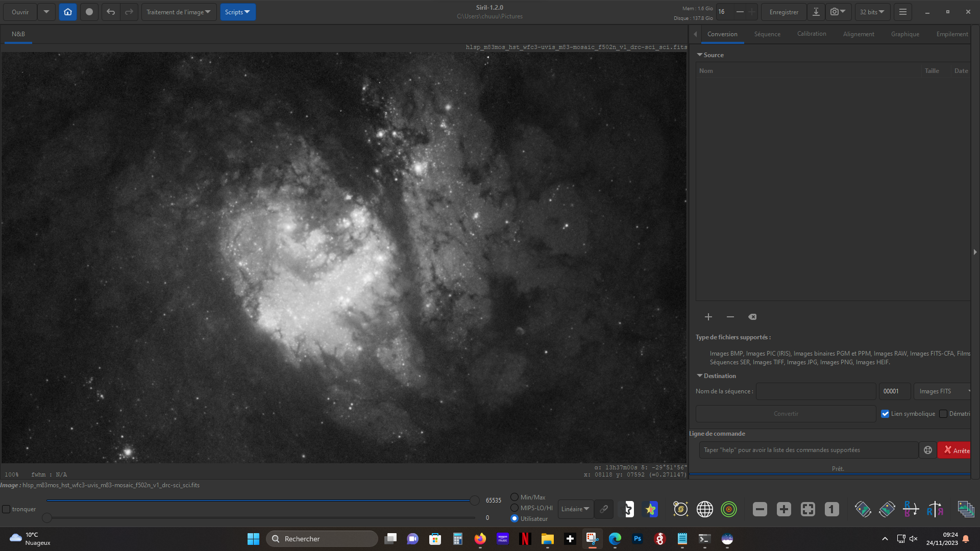Screen dimensions: 980x551
Task: Open the Ouvrir recent files arrow
Action: coord(46,12)
